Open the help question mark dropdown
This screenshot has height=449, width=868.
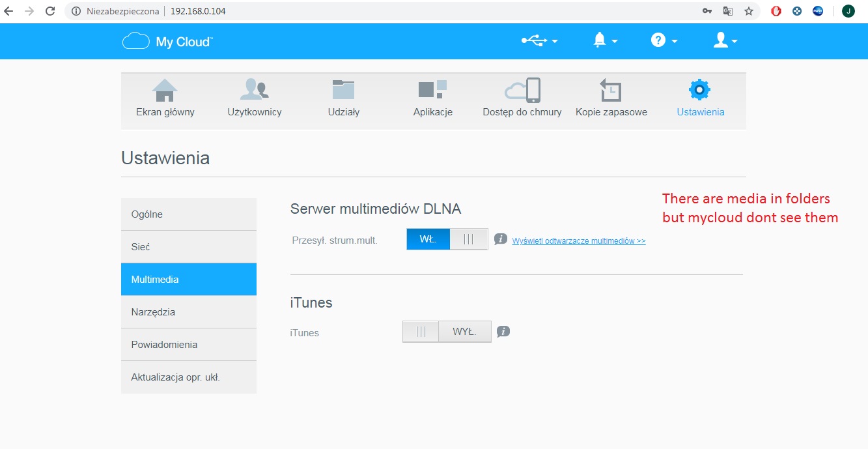click(660, 40)
